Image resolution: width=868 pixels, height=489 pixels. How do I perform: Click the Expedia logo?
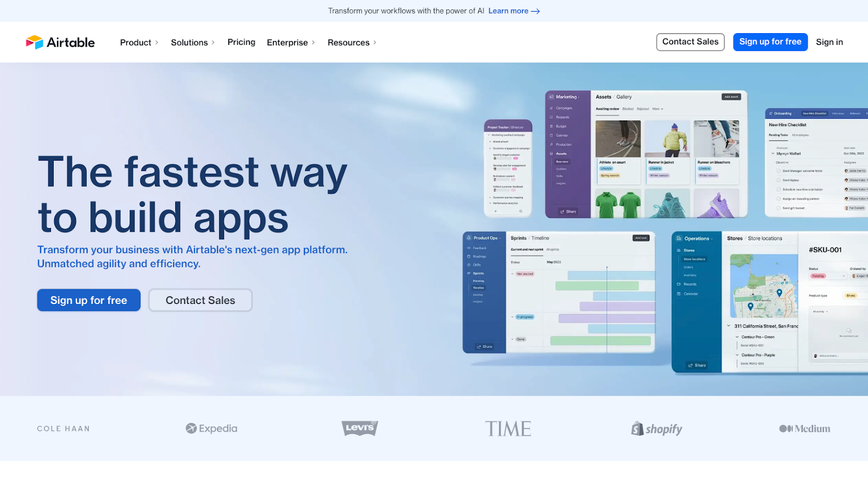[212, 428]
